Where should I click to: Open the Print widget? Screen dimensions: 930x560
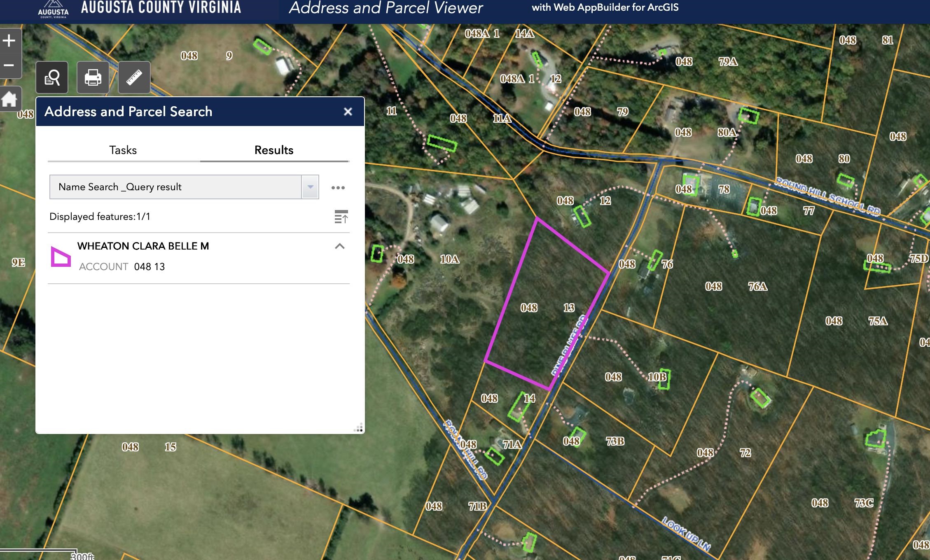(93, 77)
